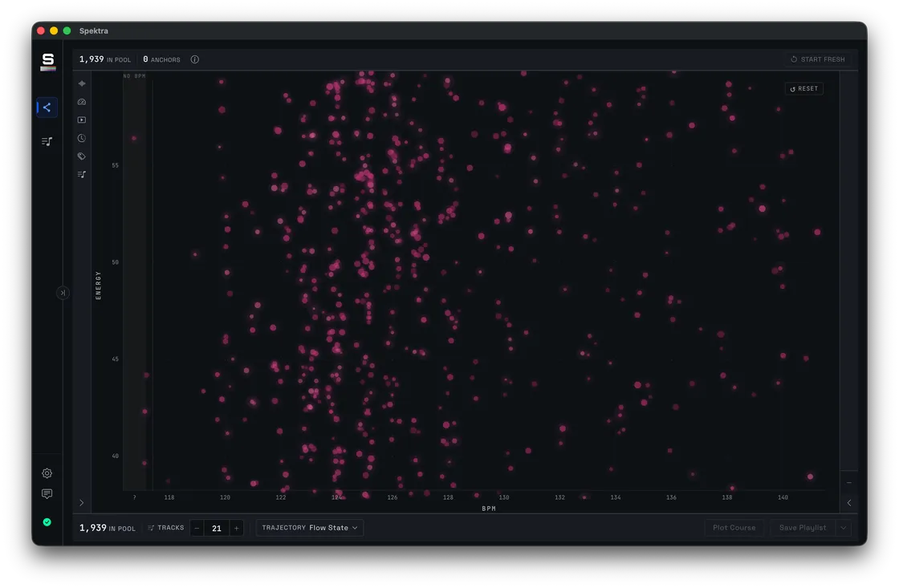Click the right panel minus button
Image resolution: width=899 pixels, height=588 pixels.
pyautogui.click(x=849, y=483)
